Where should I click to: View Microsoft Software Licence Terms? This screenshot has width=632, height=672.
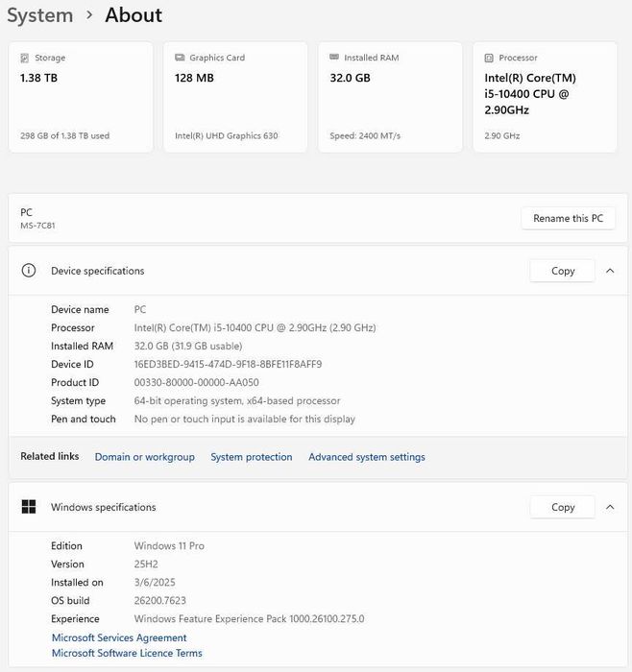click(127, 654)
